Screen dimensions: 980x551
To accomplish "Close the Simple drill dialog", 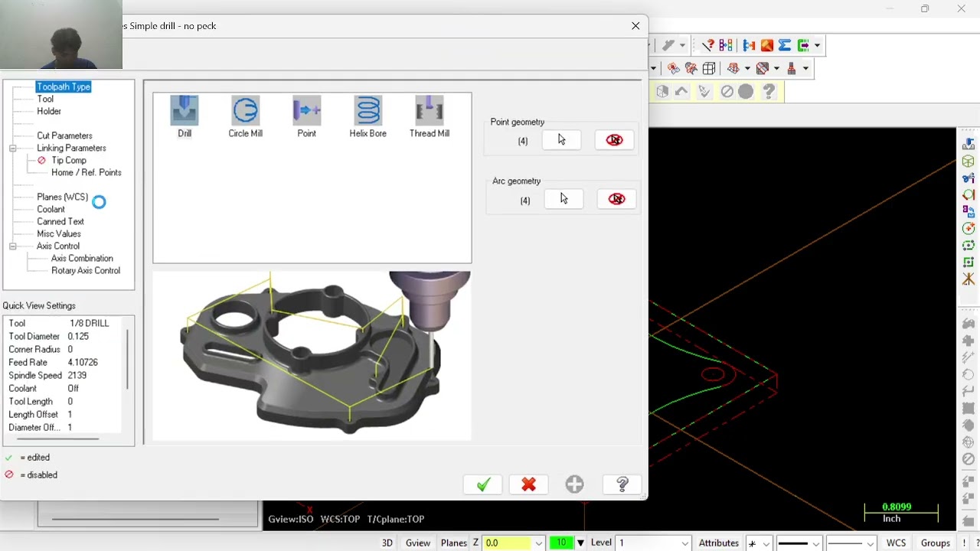I will point(635,26).
